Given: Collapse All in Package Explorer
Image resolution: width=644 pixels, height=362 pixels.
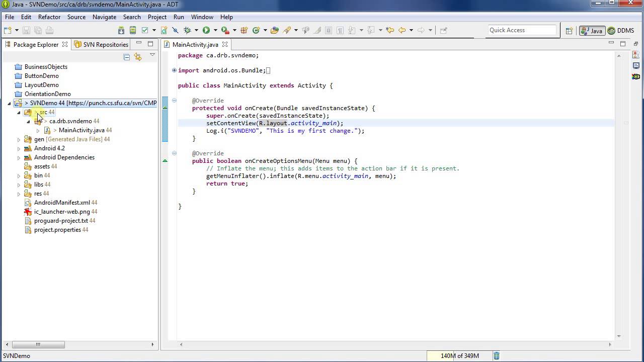Looking at the screenshot, I should coord(127,57).
